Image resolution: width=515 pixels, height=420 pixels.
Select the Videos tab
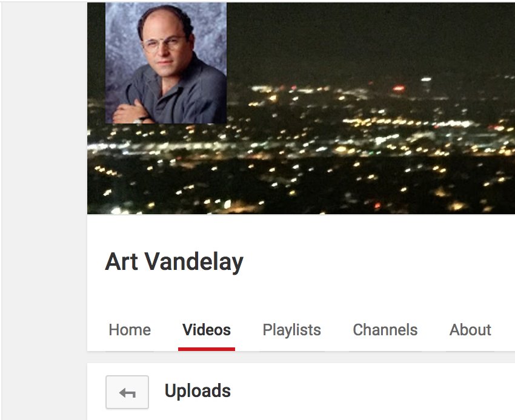tap(207, 330)
